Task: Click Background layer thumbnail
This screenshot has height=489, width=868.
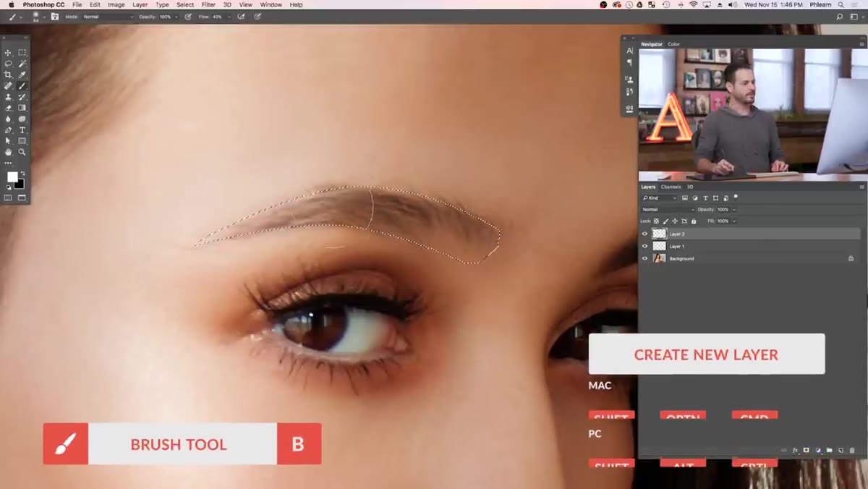Action: (659, 258)
